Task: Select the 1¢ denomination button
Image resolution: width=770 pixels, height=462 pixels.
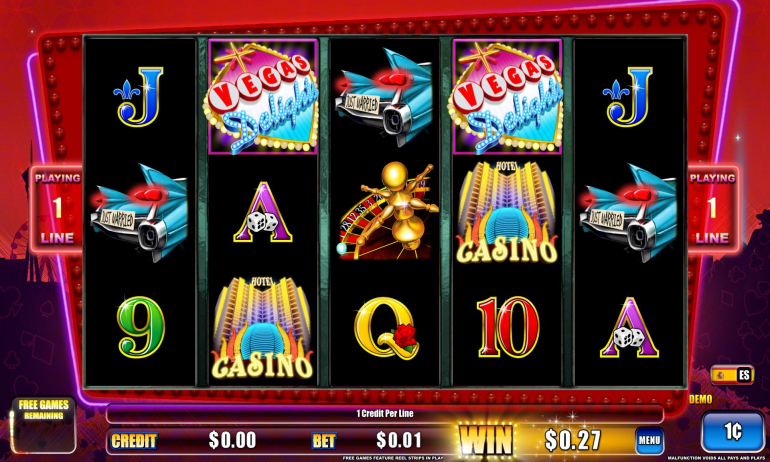Action: [x=732, y=432]
